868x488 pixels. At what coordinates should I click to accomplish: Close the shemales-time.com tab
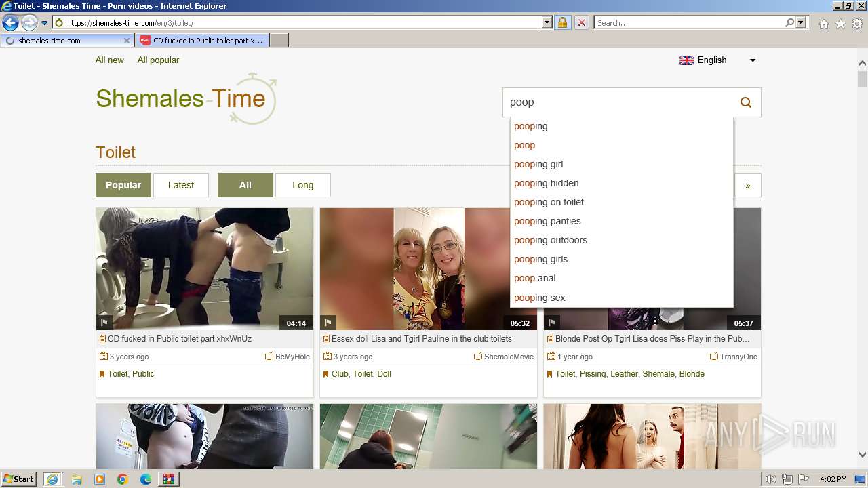click(126, 41)
